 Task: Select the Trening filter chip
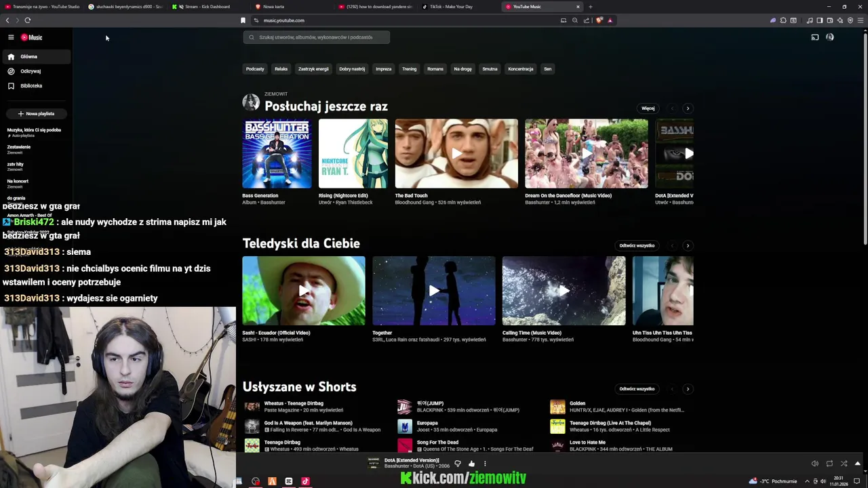pos(409,68)
